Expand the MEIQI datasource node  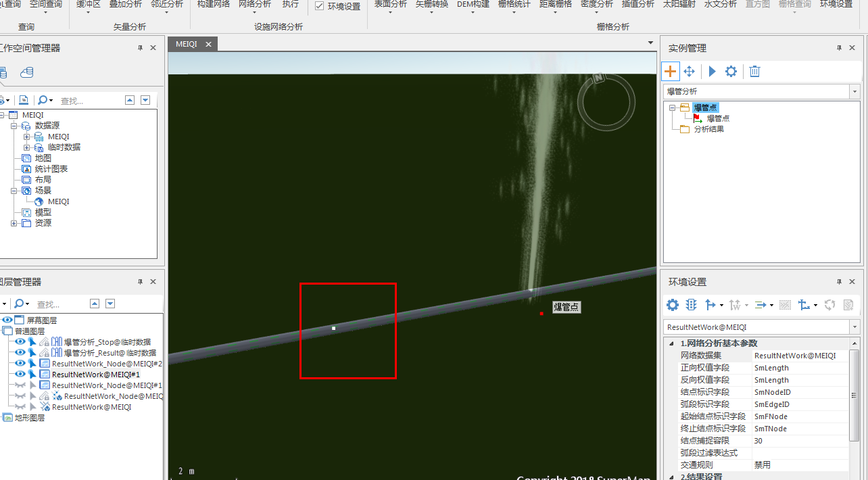pyautogui.click(x=26, y=137)
